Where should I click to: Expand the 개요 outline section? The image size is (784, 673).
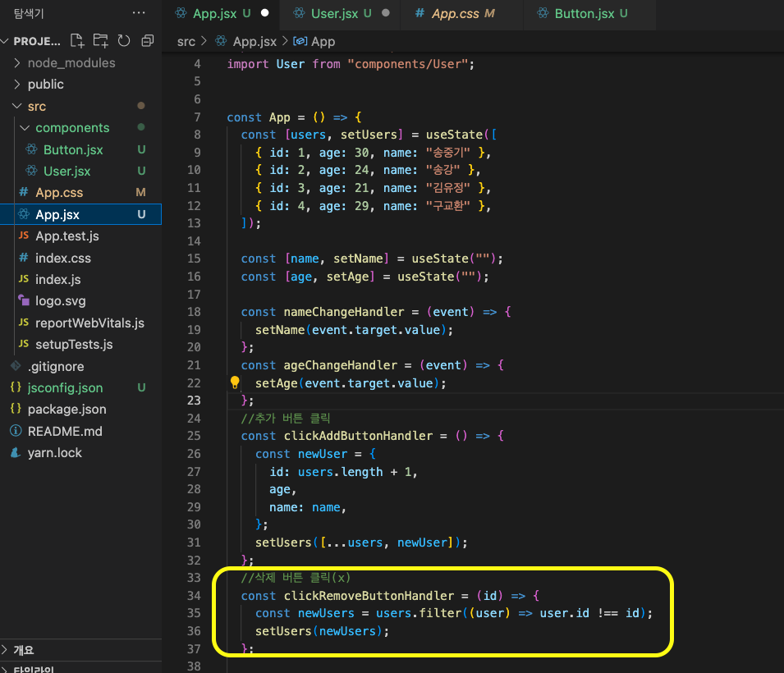[5, 649]
